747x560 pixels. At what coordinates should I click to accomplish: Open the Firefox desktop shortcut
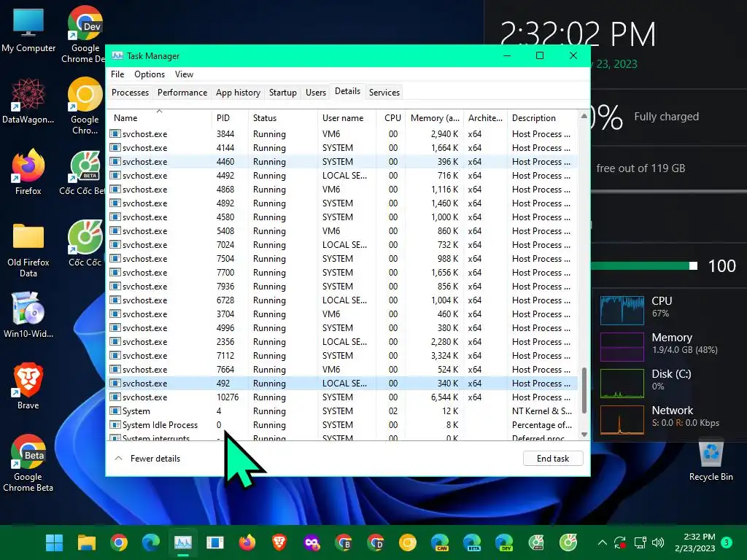click(28, 172)
